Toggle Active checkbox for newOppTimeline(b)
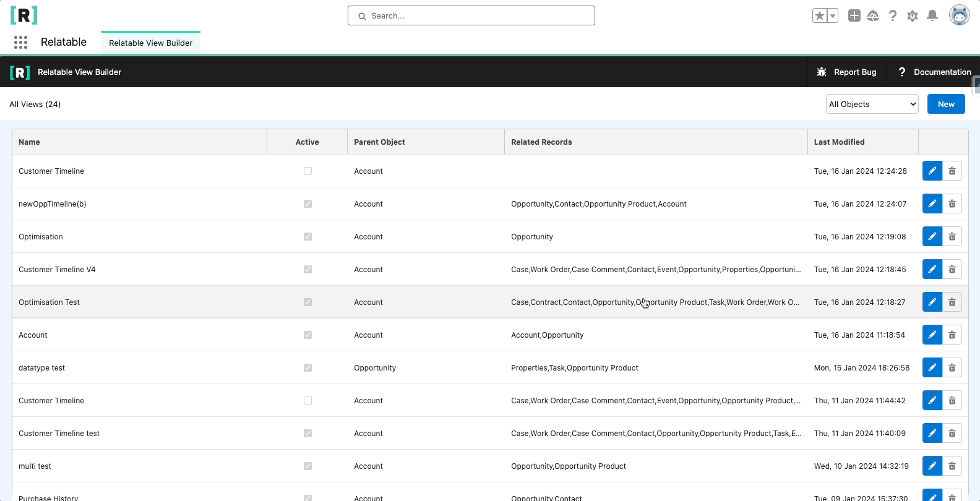This screenshot has height=501, width=980. (307, 203)
